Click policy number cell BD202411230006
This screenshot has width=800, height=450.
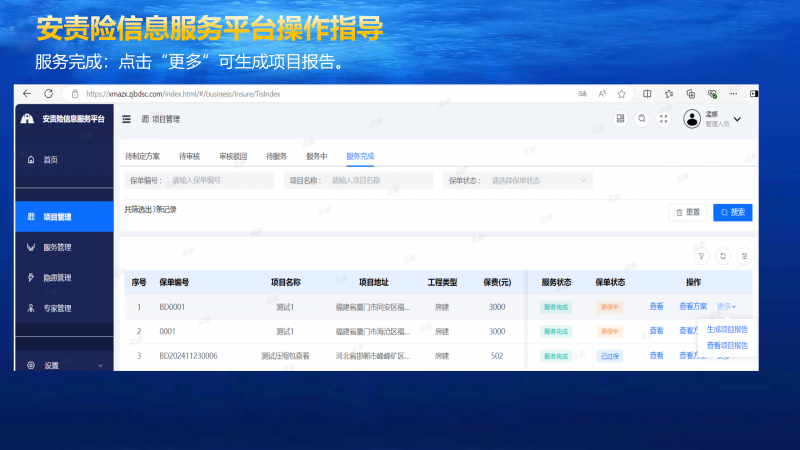click(188, 356)
